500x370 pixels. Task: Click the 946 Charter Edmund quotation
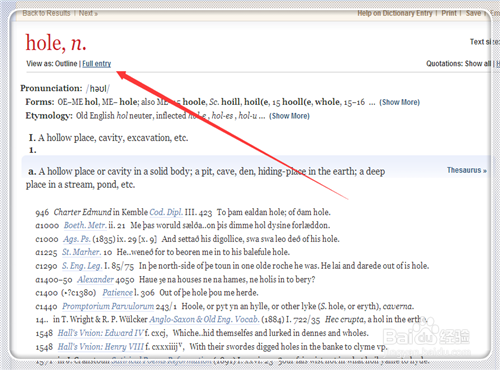point(183,212)
